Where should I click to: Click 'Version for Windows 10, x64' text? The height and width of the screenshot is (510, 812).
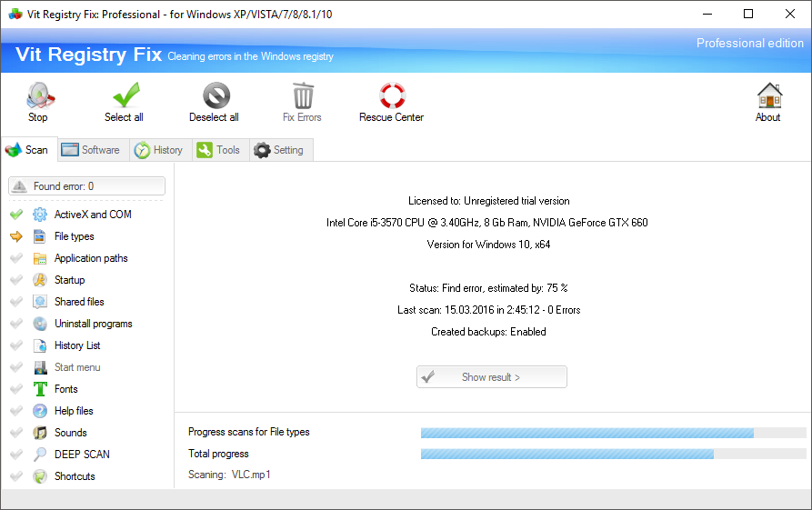point(488,245)
